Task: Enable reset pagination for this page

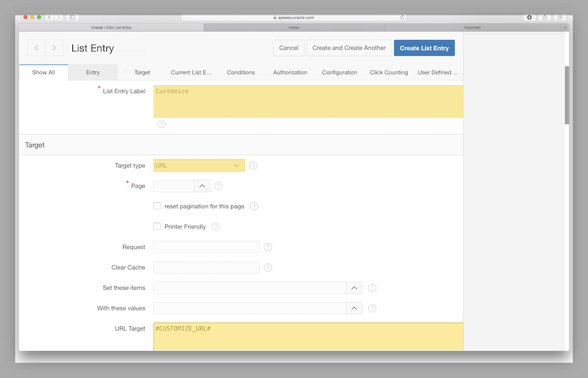Action: tap(157, 206)
